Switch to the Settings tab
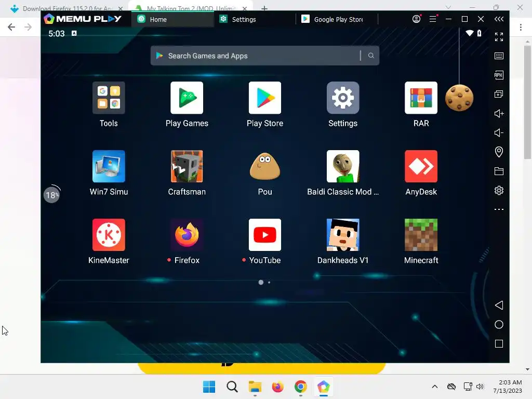The height and width of the screenshot is (399, 532). 255,19
